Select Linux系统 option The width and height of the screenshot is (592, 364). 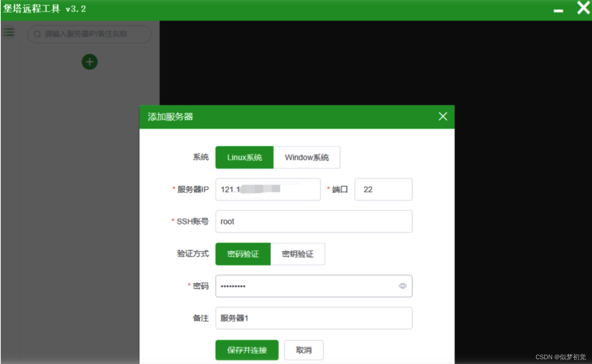[244, 157]
